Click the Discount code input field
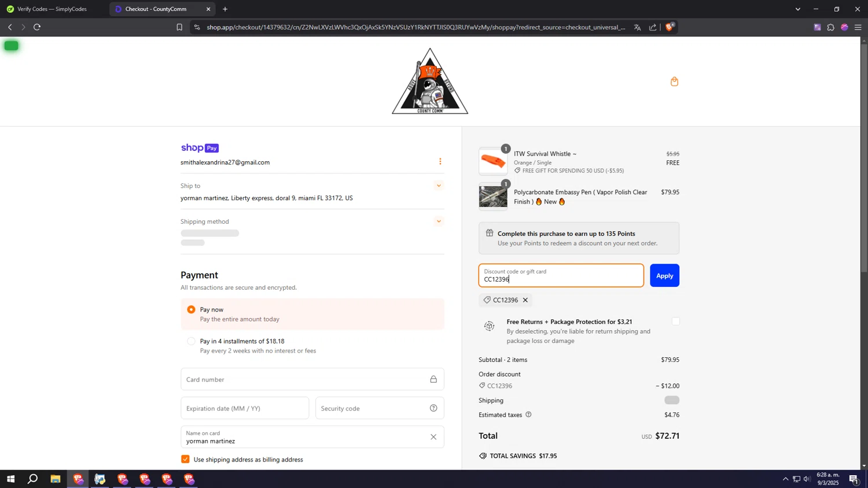Screen dimensions: 868x488 coord(561,276)
